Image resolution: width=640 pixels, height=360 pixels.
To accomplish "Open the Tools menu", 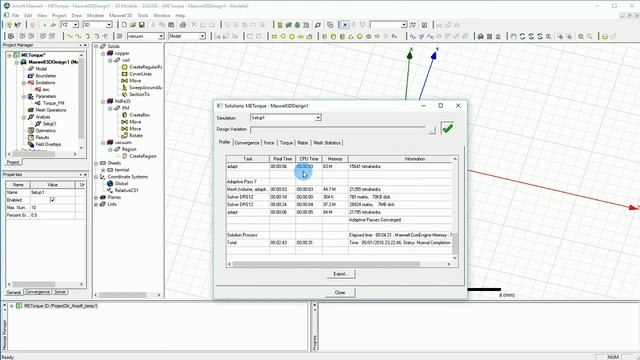I will pos(143,16).
